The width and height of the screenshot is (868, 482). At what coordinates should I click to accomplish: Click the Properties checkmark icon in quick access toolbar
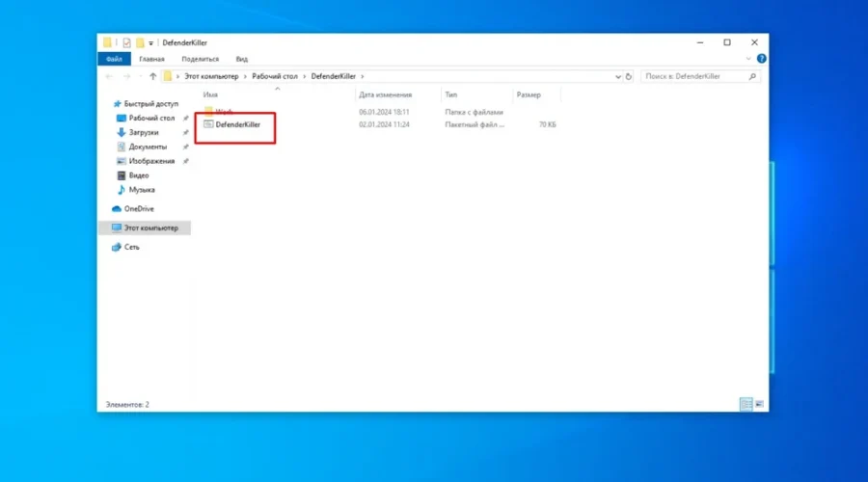pos(126,42)
